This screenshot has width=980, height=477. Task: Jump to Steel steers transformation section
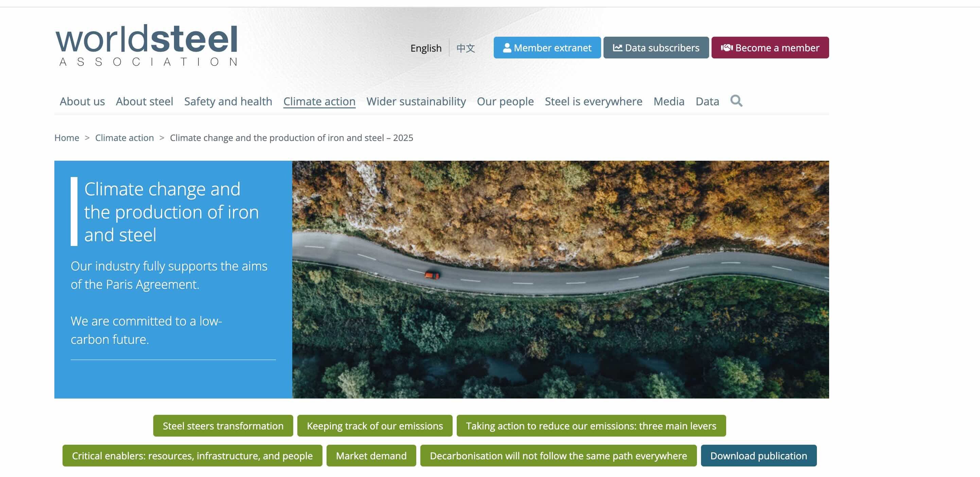pyautogui.click(x=223, y=426)
